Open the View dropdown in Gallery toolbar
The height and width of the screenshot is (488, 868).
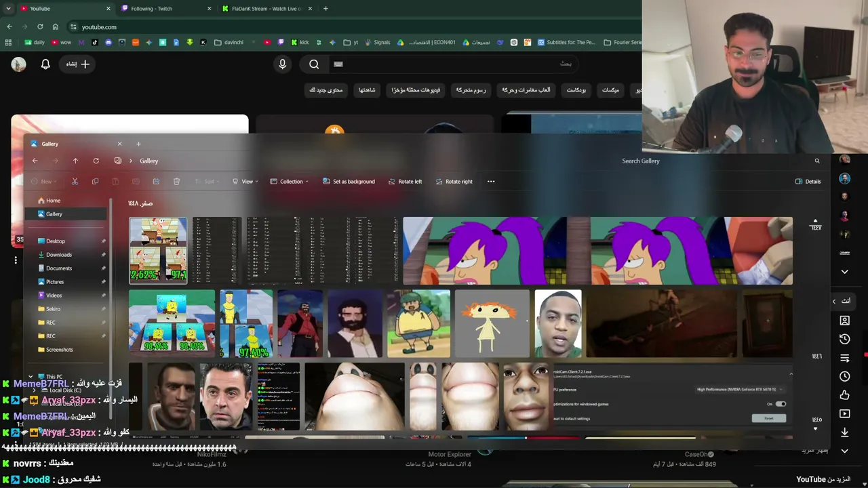pyautogui.click(x=245, y=182)
